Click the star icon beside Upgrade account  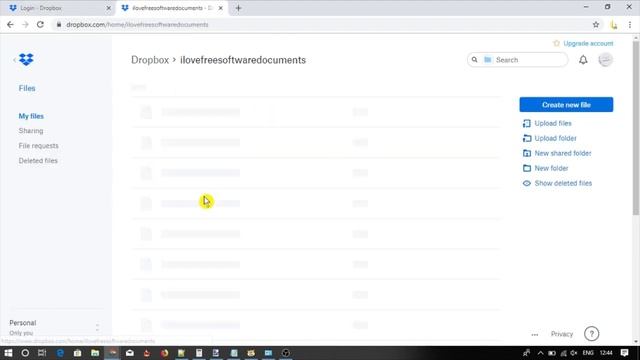[x=556, y=43]
